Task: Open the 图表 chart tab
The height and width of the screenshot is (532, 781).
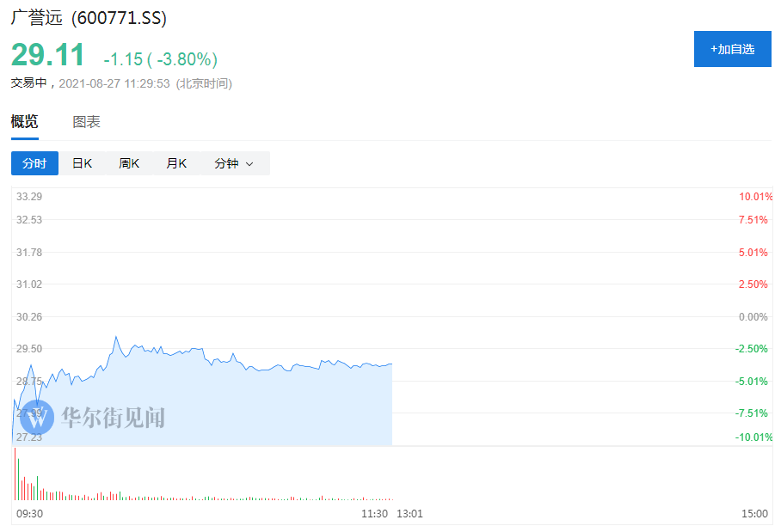Action: tap(86, 122)
